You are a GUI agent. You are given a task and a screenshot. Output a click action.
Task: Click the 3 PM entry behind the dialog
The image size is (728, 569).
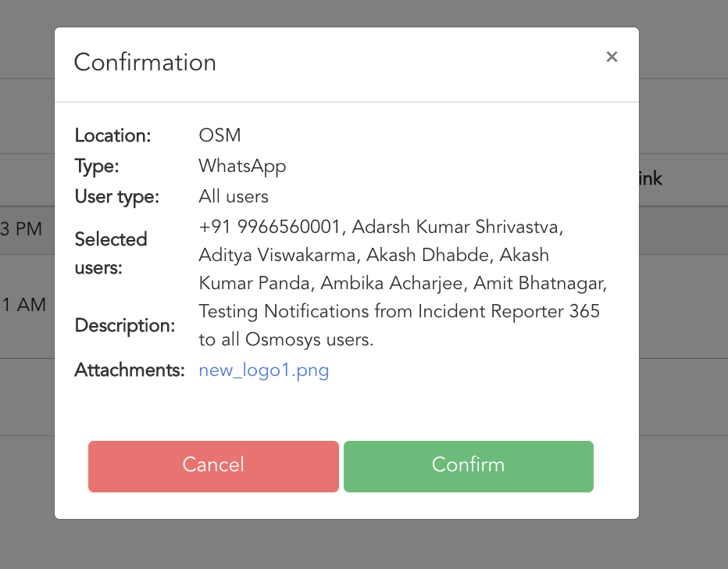[22, 230]
